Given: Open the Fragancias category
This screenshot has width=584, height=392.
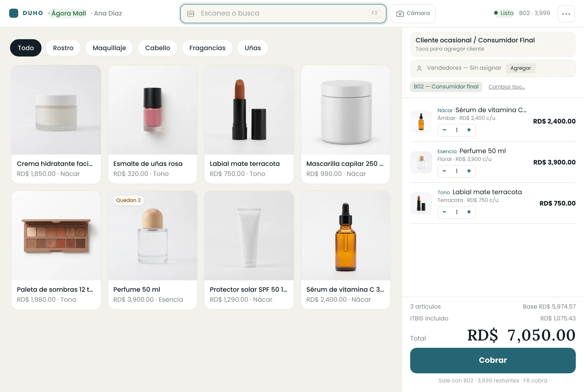Looking at the screenshot, I should pos(207,48).
